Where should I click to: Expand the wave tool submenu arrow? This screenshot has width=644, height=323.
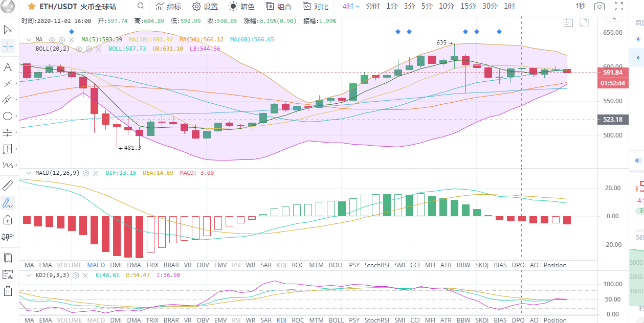[16, 165]
